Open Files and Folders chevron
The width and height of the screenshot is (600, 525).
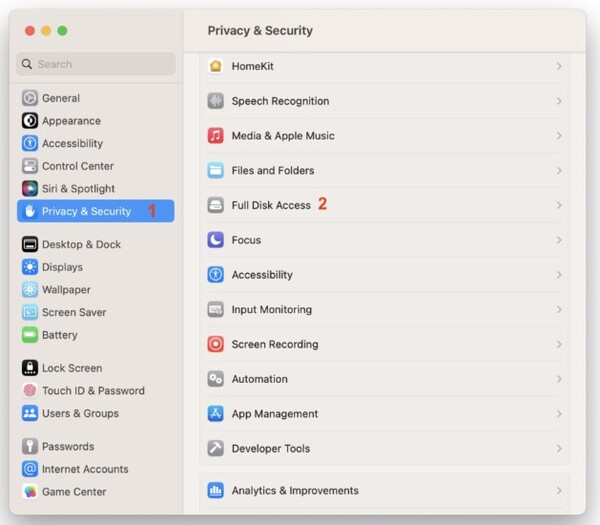tap(559, 171)
